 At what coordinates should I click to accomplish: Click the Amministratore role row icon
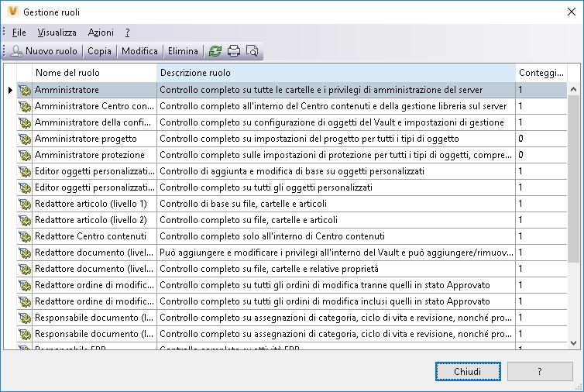[24, 90]
